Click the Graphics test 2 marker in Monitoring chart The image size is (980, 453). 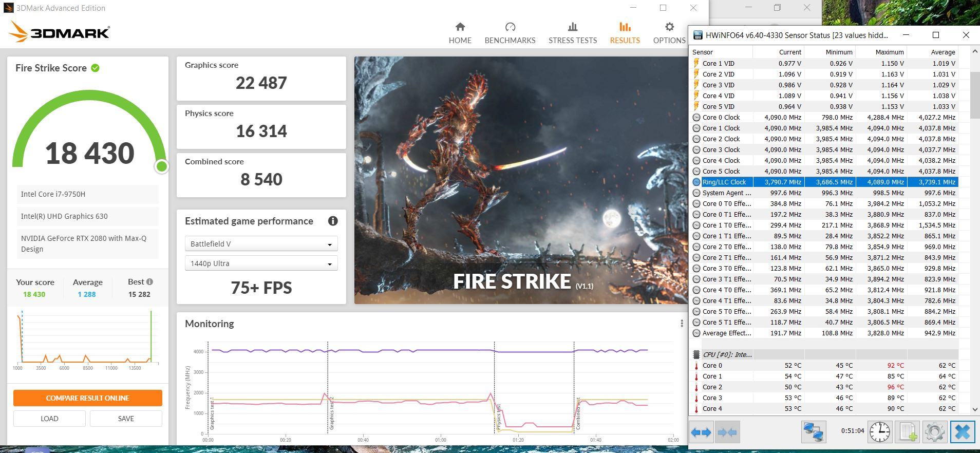[332, 413]
